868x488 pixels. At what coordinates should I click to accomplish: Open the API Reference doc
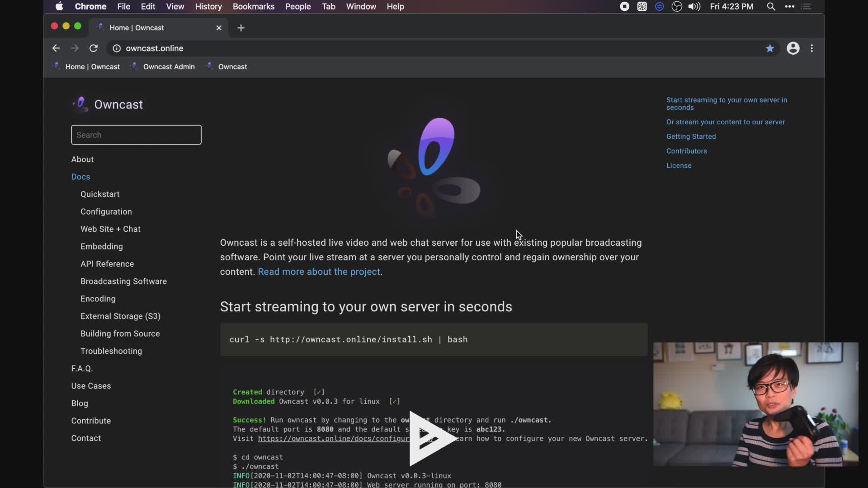pos(107,264)
